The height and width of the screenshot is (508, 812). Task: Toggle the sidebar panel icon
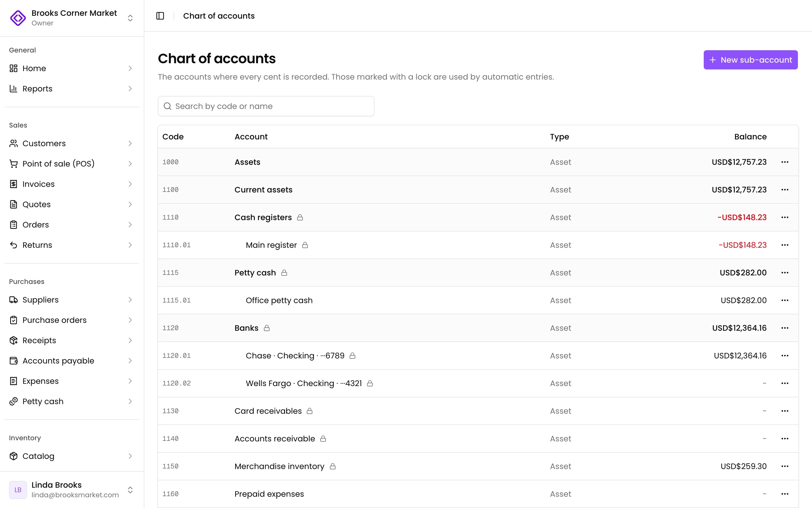pyautogui.click(x=160, y=16)
